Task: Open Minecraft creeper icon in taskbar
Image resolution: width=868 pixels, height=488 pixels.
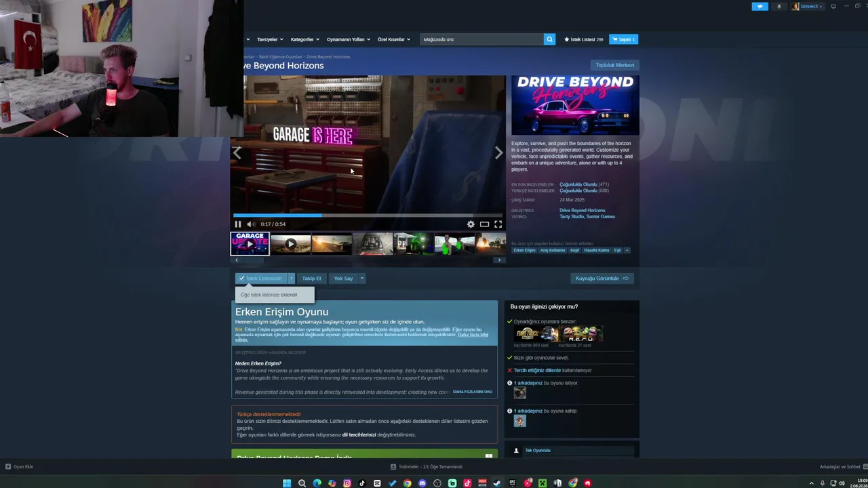Action: (x=542, y=483)
